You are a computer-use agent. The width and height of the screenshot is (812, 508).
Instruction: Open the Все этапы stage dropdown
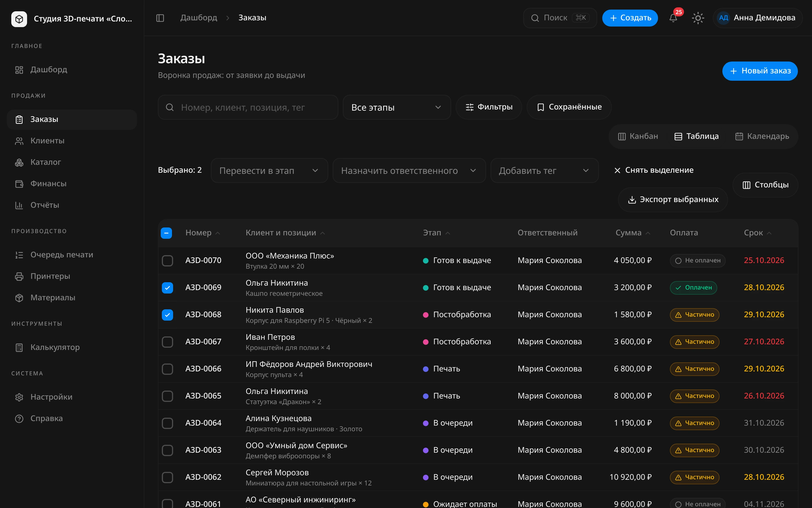(x=397, y=108)
